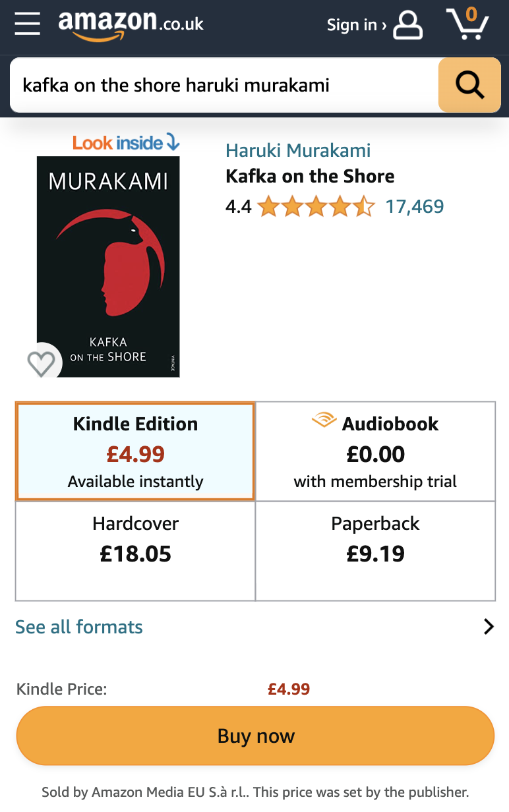Open the shopping cart
The image size is (509, 812).
[467, 24]
